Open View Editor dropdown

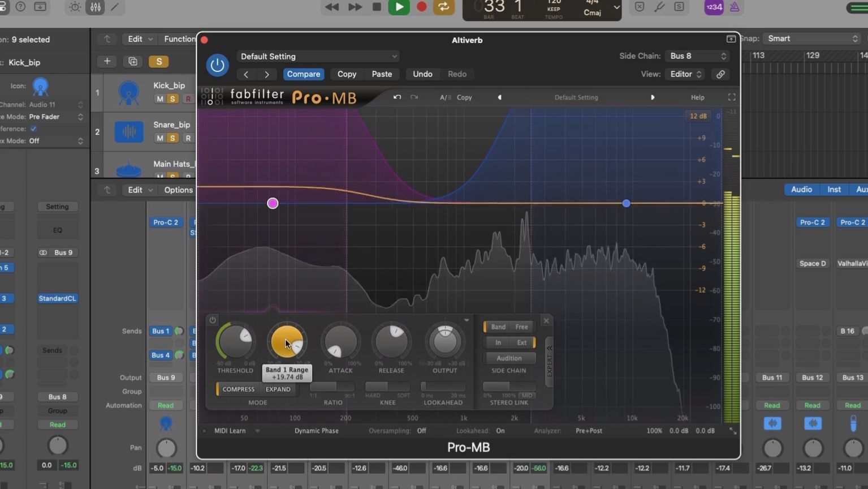click(685, 74)
